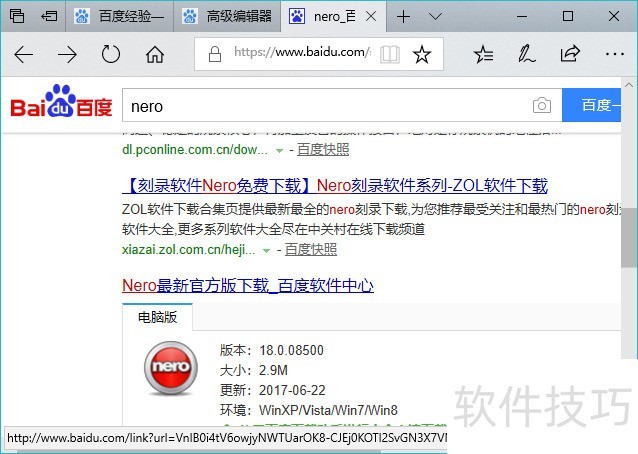Image resolution: width=638 pixels, height=454 pixels.
Task: Open the dl.pconline.com.cn result URL
Action: (x=195, y=149)
